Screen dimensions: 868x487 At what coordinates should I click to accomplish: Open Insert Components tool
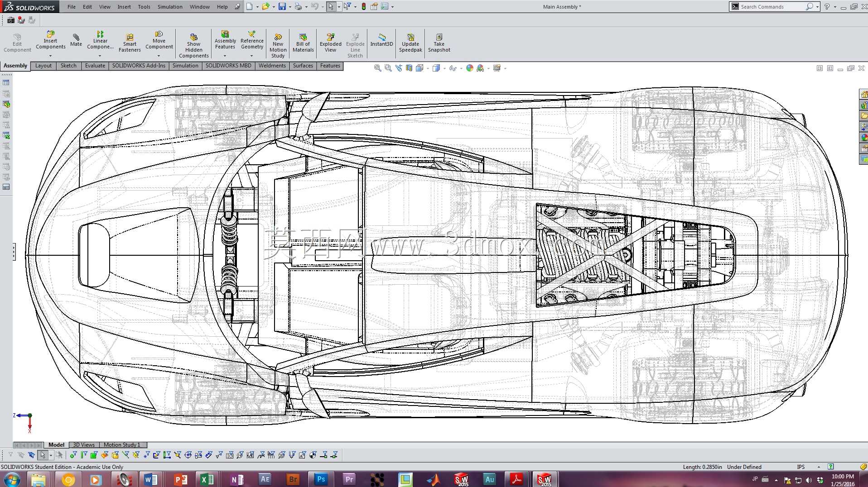50,40
